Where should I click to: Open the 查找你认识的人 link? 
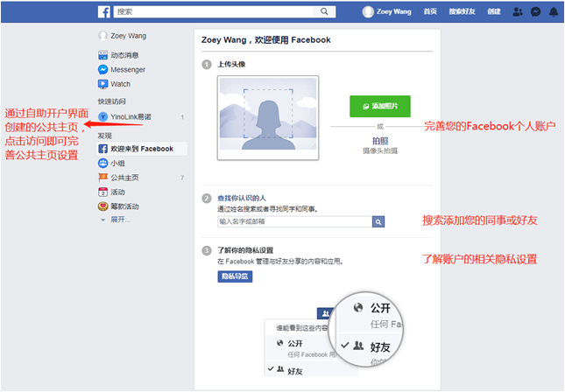(x=242, y=198)
